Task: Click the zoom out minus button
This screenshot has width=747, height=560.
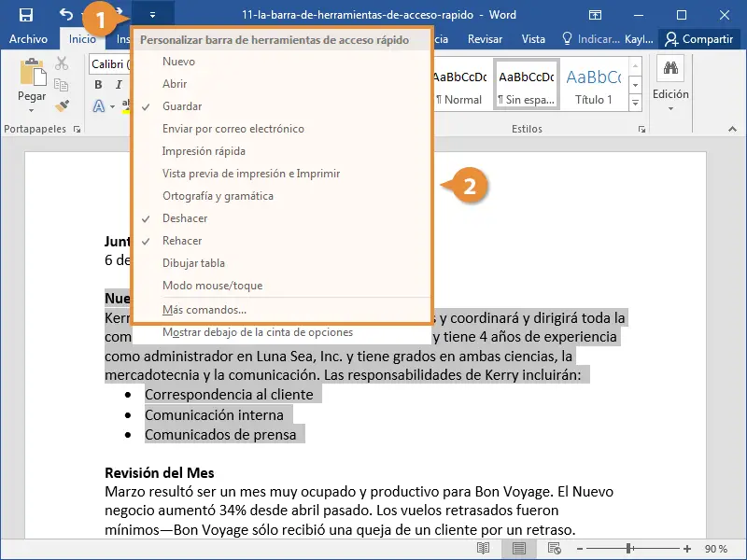Action: [x=580, y=549]
